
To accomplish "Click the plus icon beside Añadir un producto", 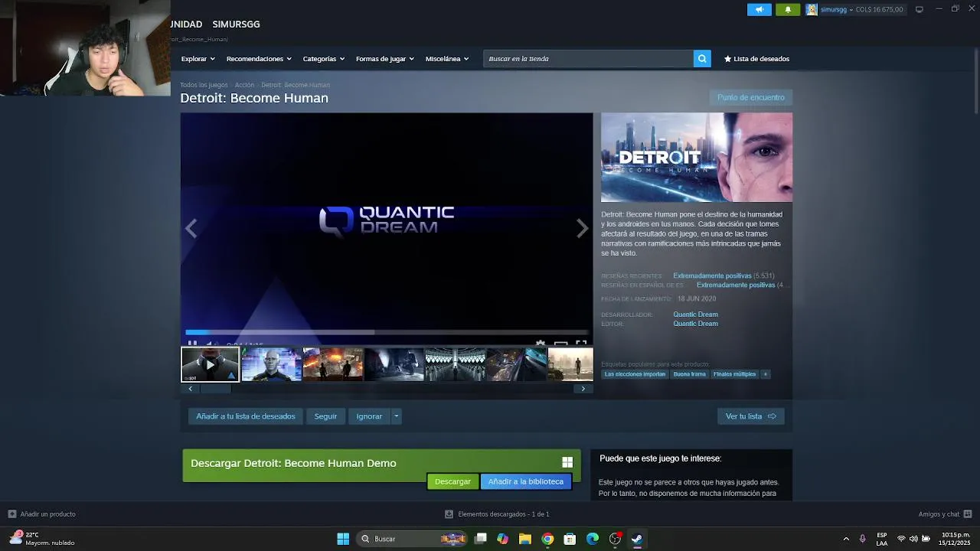I will tap(11, 514).
